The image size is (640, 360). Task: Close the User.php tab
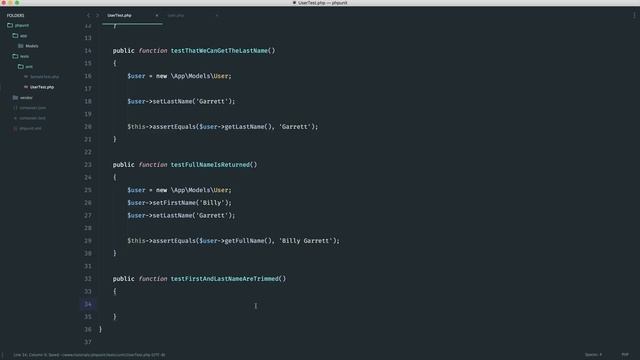[217, 16]
